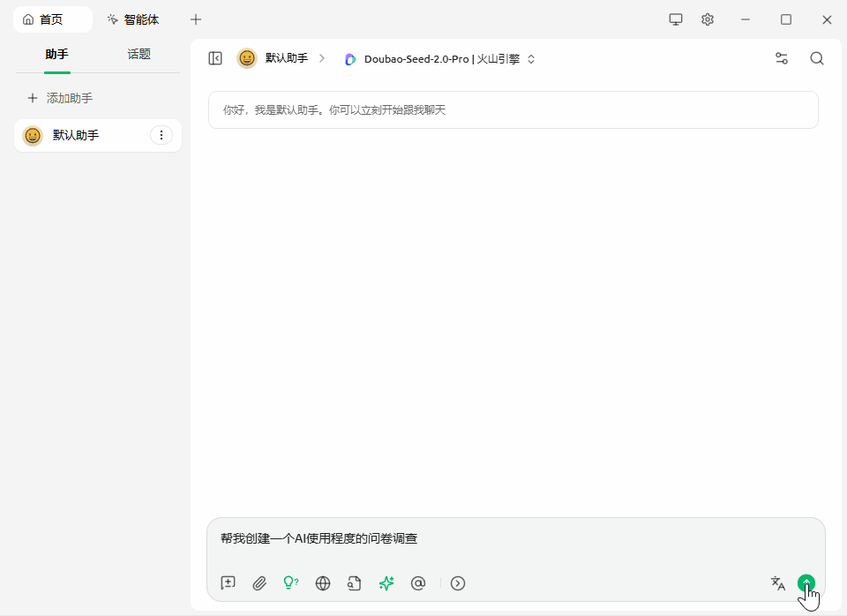Click the translate icon in input bar
847x616 pixels.
coord(777,582)
